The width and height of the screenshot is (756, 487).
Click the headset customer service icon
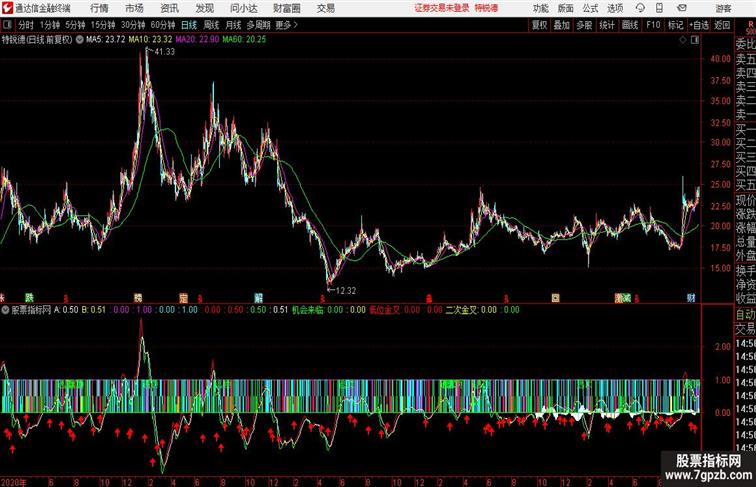[x=640, y=8]
